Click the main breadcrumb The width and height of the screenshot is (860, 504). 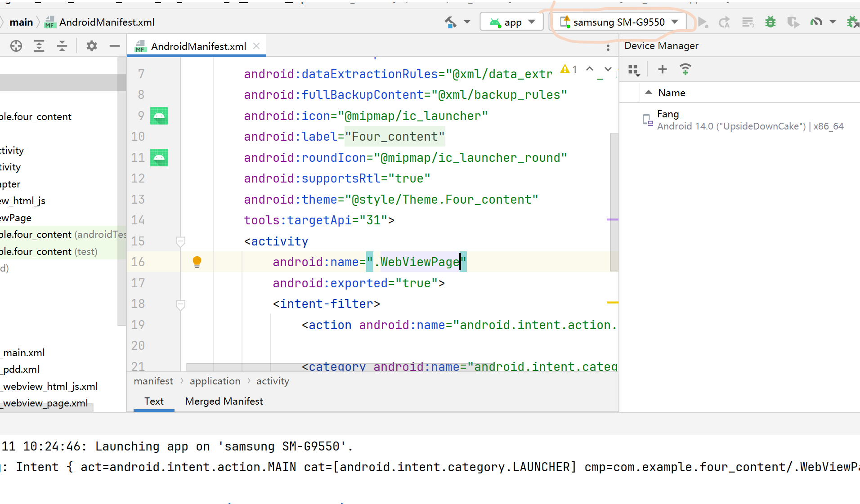pos(21,22)
